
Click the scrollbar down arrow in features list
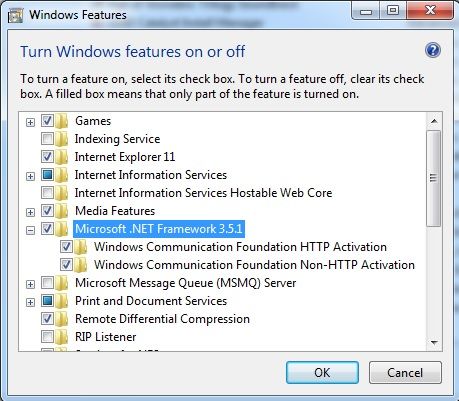point(434,342)
